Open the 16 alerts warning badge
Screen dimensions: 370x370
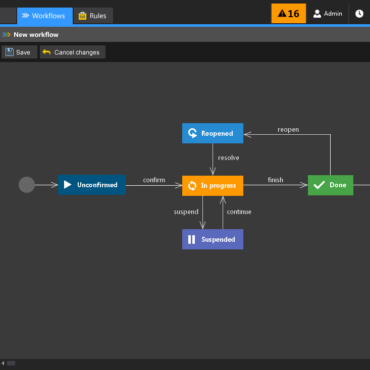289,13
